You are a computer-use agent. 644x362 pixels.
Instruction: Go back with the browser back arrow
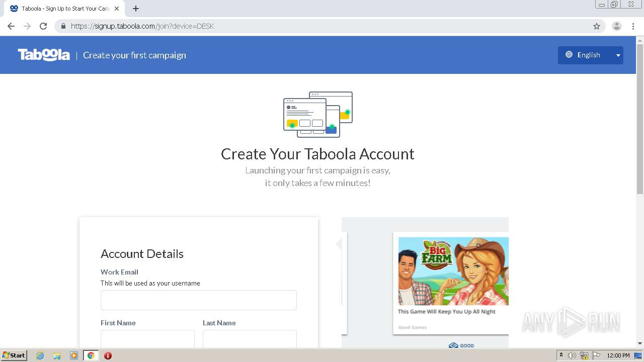point(11,26)
